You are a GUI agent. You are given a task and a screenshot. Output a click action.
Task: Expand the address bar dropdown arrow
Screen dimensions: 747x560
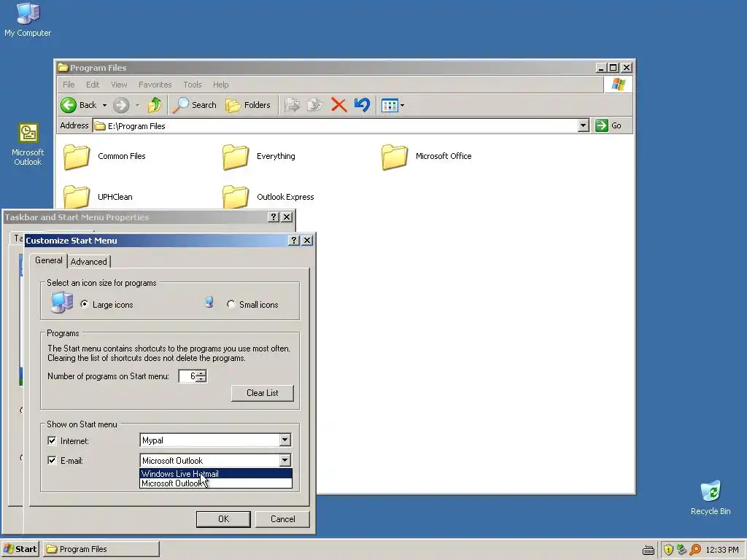583,125
